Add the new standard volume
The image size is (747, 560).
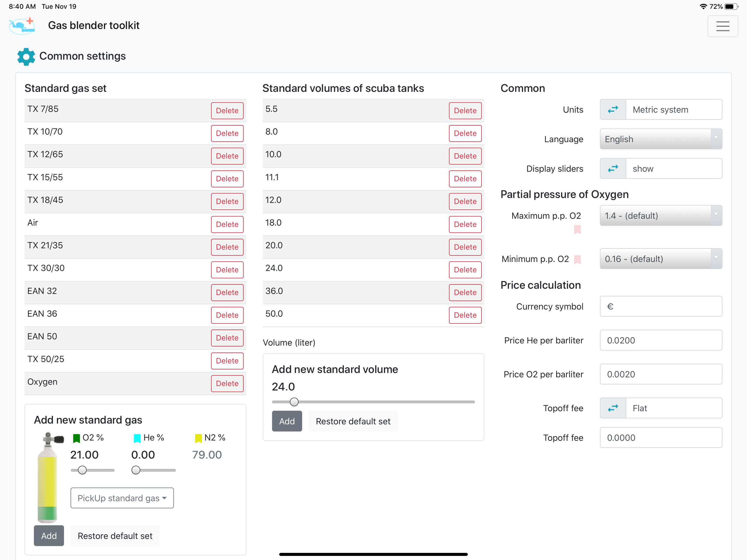(287, 421)
